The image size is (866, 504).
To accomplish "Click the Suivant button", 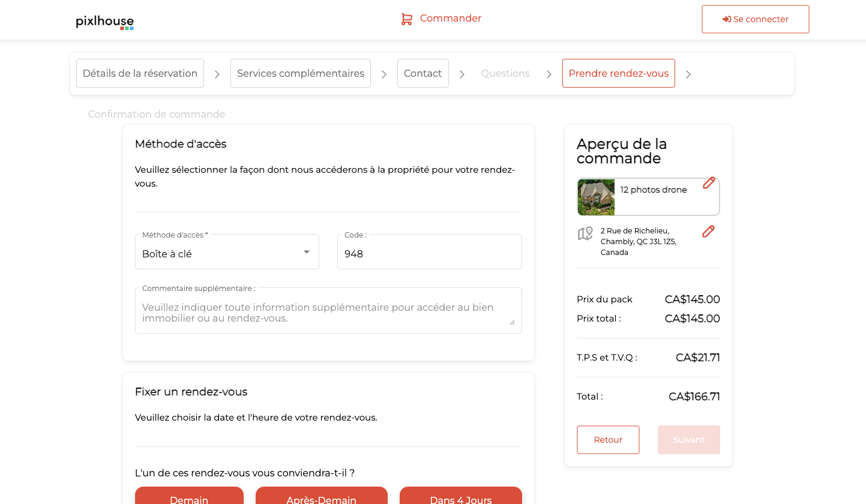I will [688, 440].
